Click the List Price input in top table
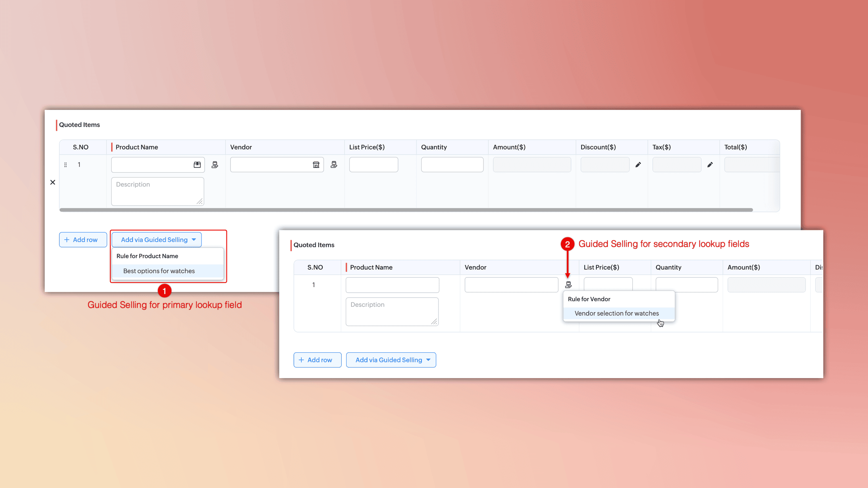This screenshot has height=488, width=868. point(373,165)
